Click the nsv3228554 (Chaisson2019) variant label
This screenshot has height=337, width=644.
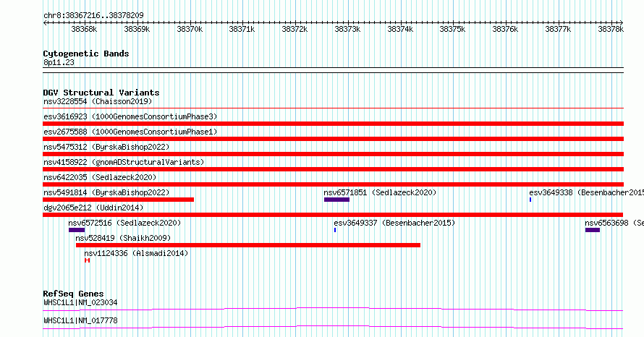pos(98,101)
